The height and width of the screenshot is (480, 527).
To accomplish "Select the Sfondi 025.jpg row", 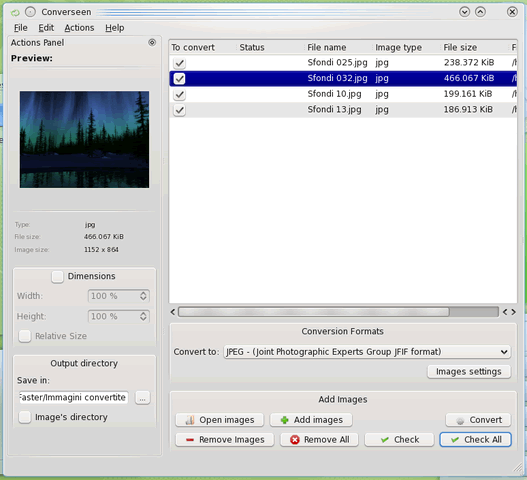I will point(343,63).
